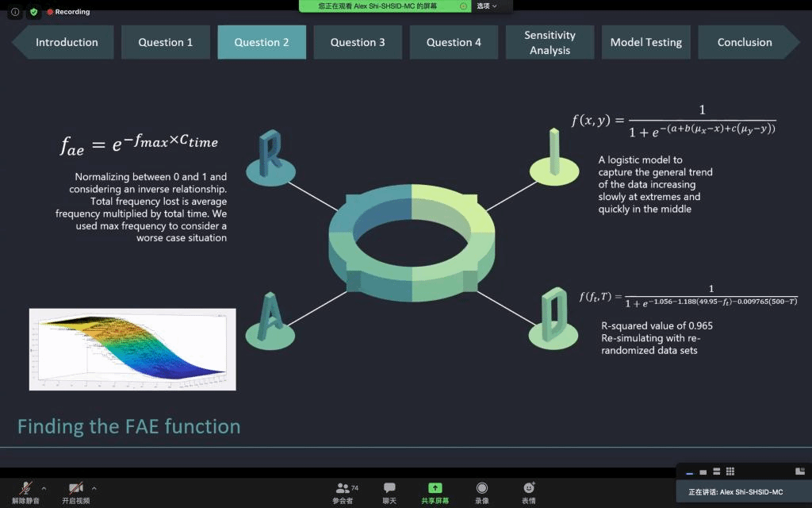Go to the Question 1 slide tab
This screenshot has height=508, width=812.
(x=165, y=42)
